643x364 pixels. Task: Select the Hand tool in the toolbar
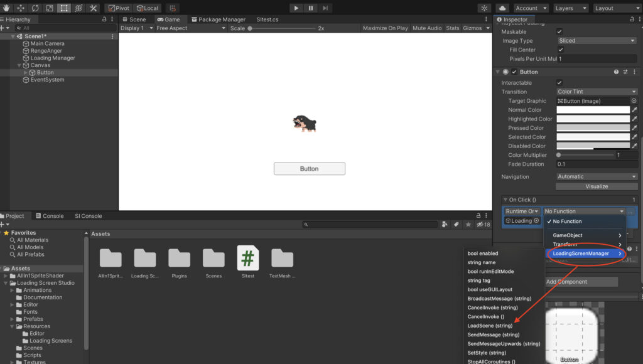coord(6,8)
